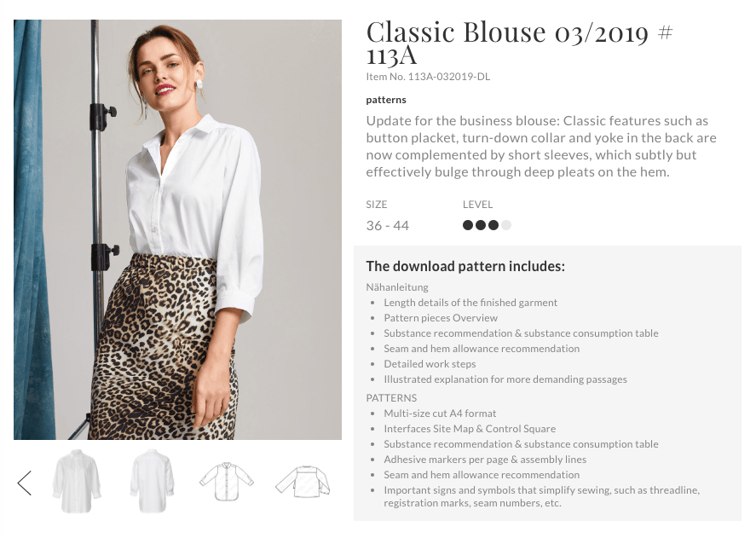Click 'Pattern pieces Overview' list item
This screenshot has height=538, width=756.
(x=441, y=318)
